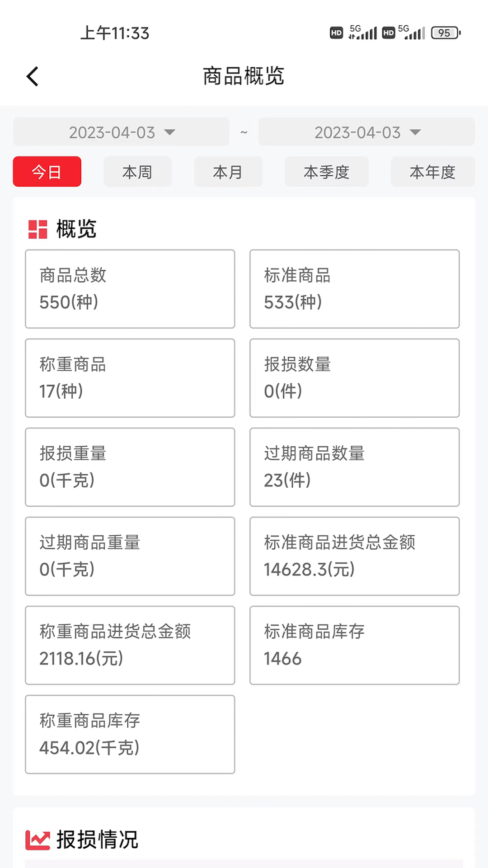Tap the red overview grid icon
The image size is (488, 868).
click(x=38, y=229)
